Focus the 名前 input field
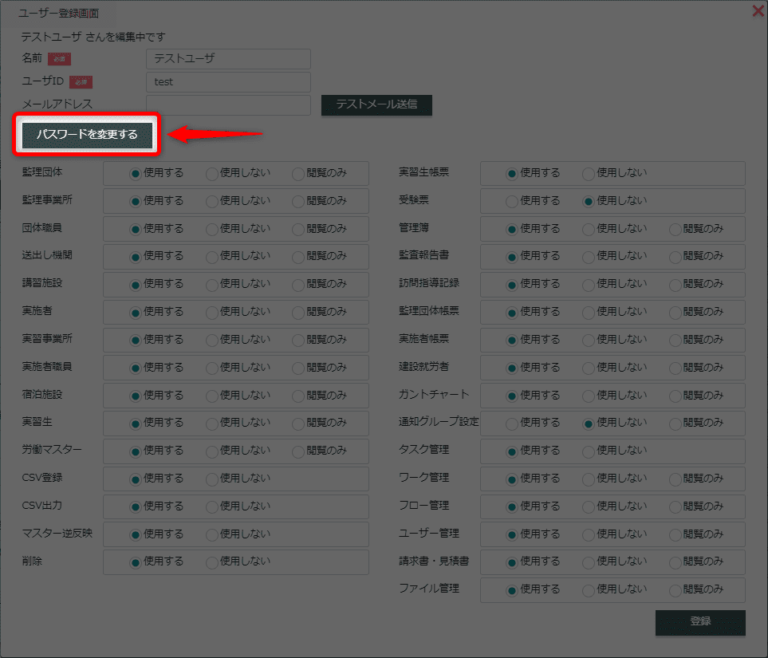The height and width of the screenshot is (658, 768). point(228,59)
